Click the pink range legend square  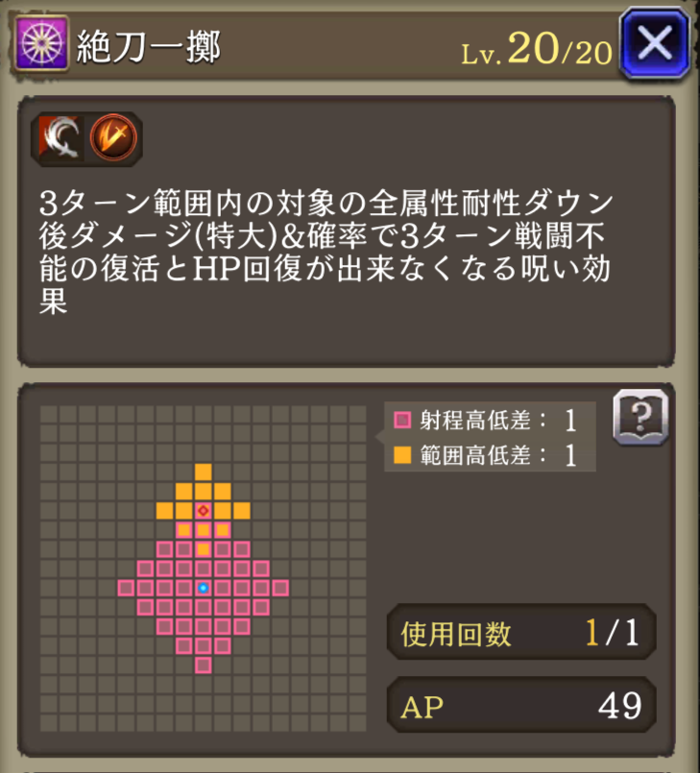point(402,421)
